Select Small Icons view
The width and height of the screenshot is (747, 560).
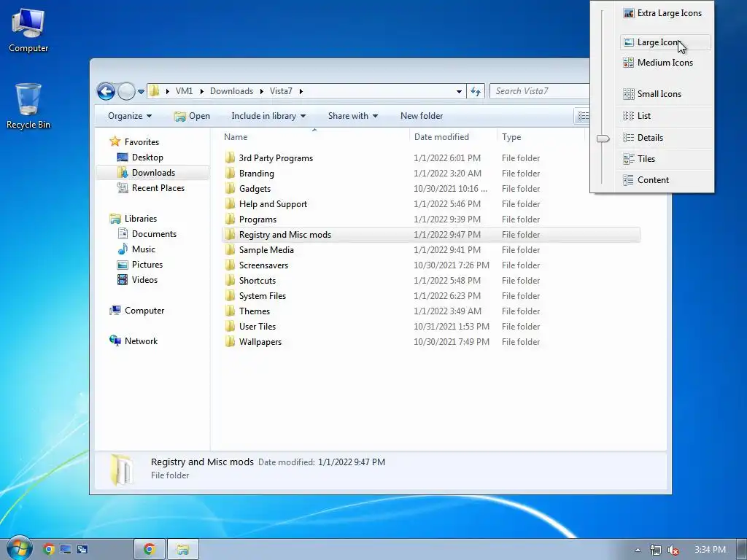tap(665, 94)
